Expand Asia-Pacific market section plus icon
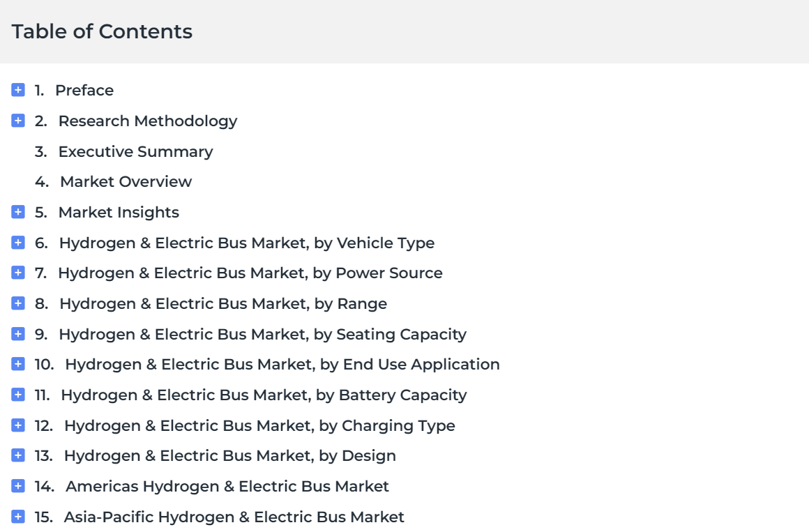Screen dimensions: 809x532 point(18,516)
